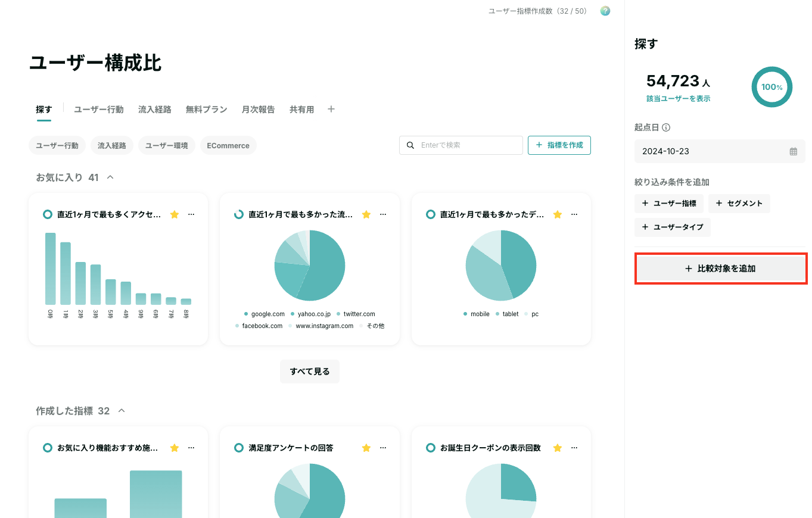This screenshot has width=812, height=518.
Task: Click the Enterで検索 search field
Action: (x=461, y=145)
